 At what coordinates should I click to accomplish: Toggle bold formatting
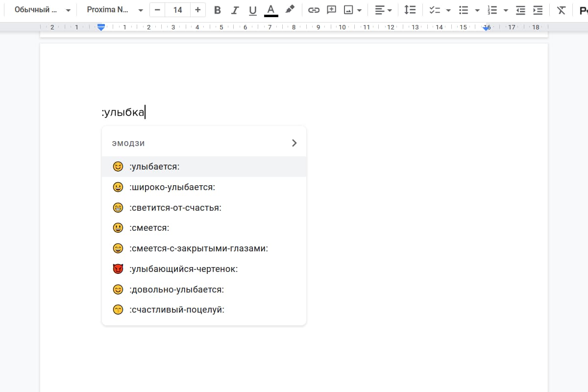point(218,10)
